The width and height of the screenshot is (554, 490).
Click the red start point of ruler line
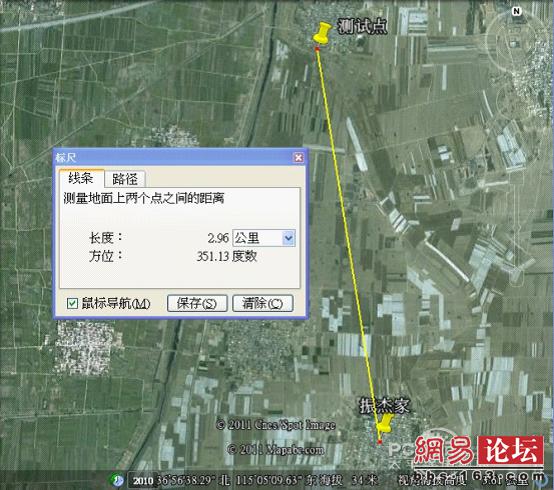pyautogui.click(x=317, y=49)
